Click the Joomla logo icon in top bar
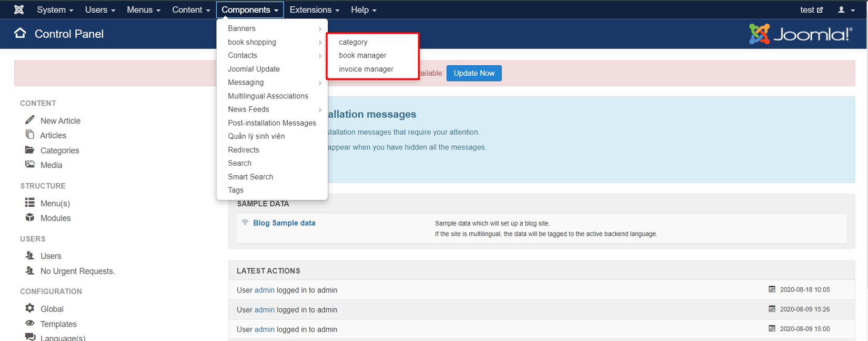868x341 pixels. tap(18, 9)
